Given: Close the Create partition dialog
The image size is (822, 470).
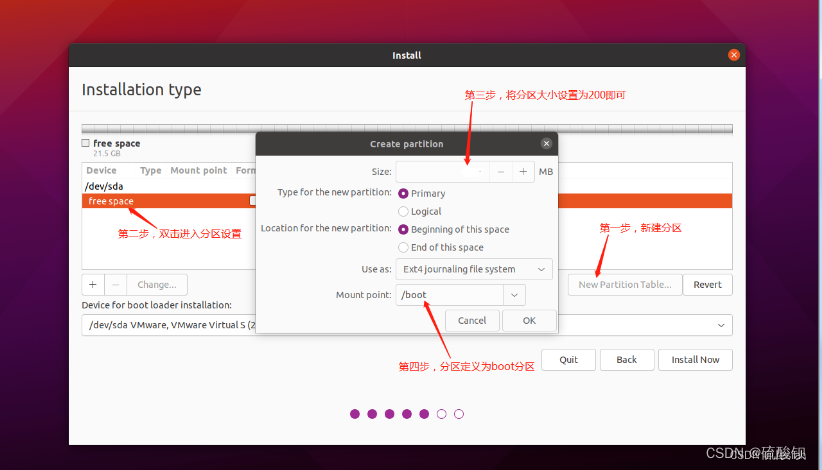Looking at the screenshot, I should [546, 144].
